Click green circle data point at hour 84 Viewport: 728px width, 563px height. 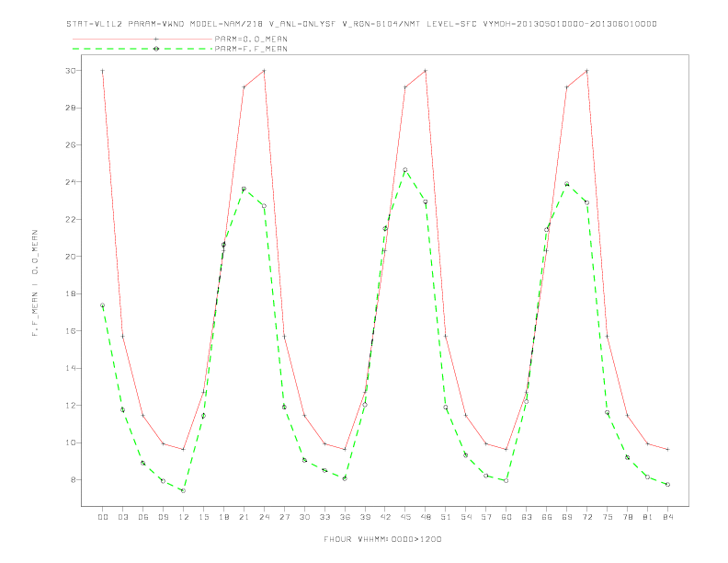tap(667, 485)
